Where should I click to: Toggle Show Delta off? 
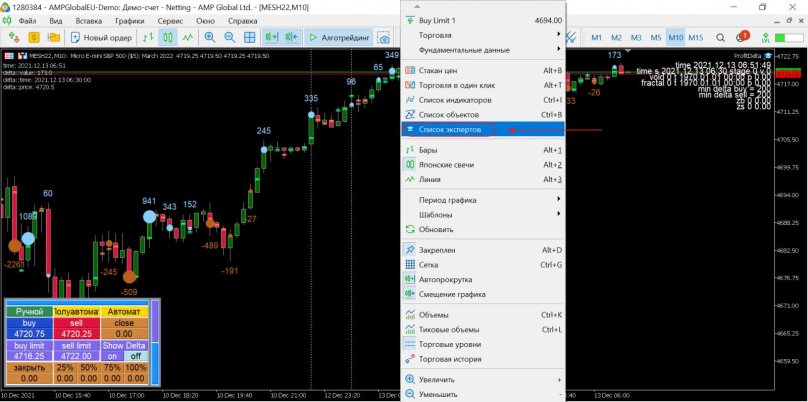click(x=135, y=355)
